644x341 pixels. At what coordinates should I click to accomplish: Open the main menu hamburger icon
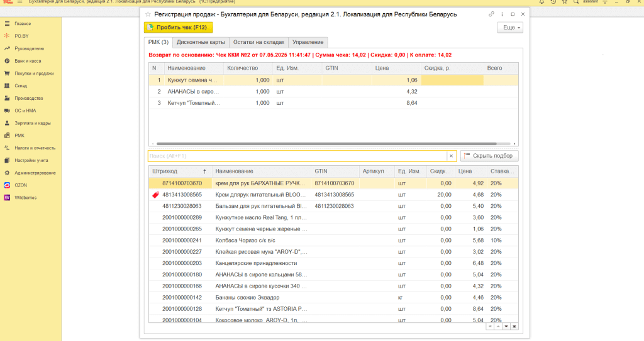pyautogui.click(x=19, y=2)
